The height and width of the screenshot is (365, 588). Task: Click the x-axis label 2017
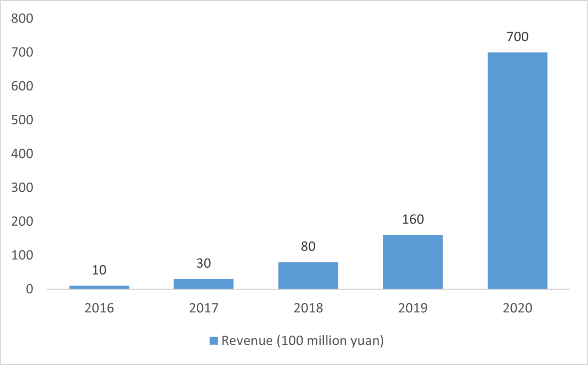tap(203, 308)
